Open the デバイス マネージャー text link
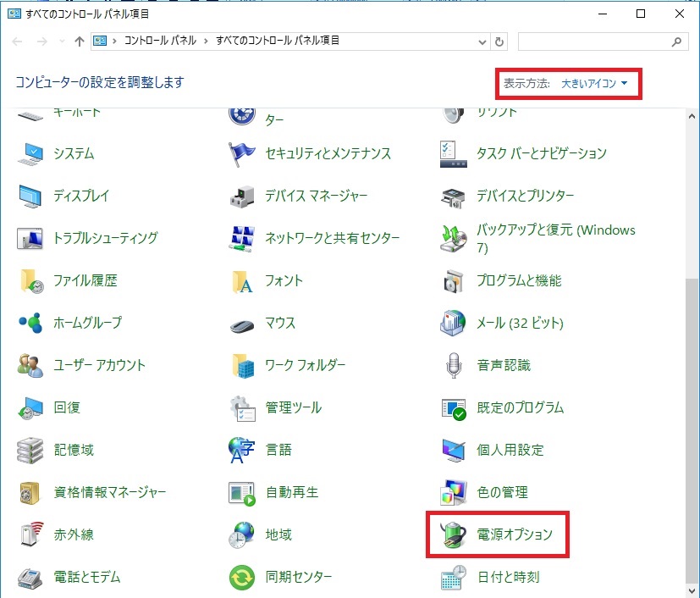Screen dimensions: 700x598 coord(316,196)
